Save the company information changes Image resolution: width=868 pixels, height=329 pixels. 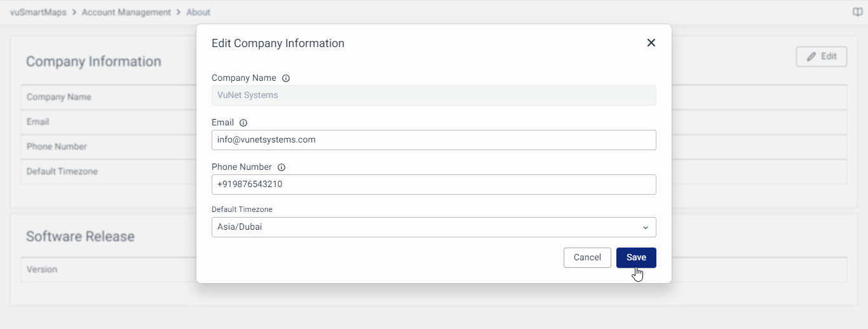(x=636, y=258)
